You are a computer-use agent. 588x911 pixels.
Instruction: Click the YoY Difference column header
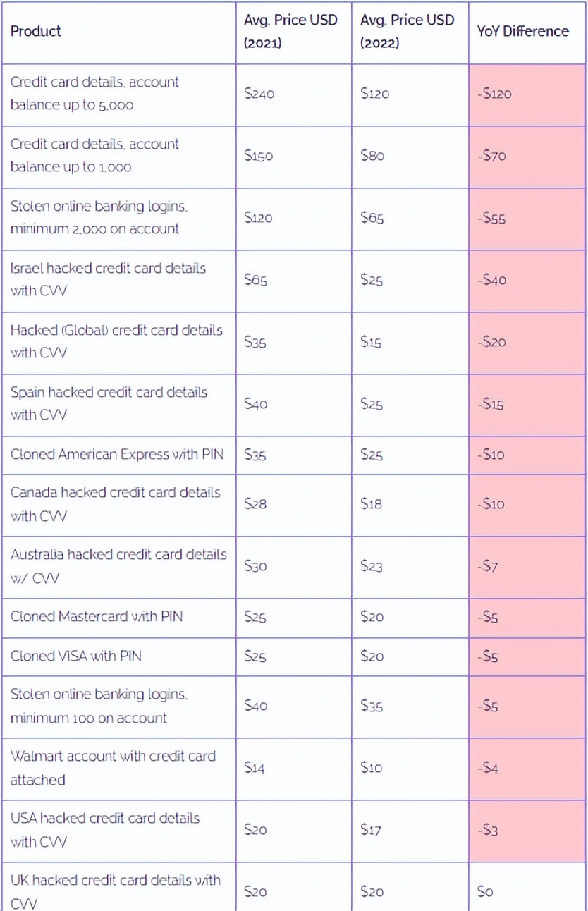(x=522, y=31)
